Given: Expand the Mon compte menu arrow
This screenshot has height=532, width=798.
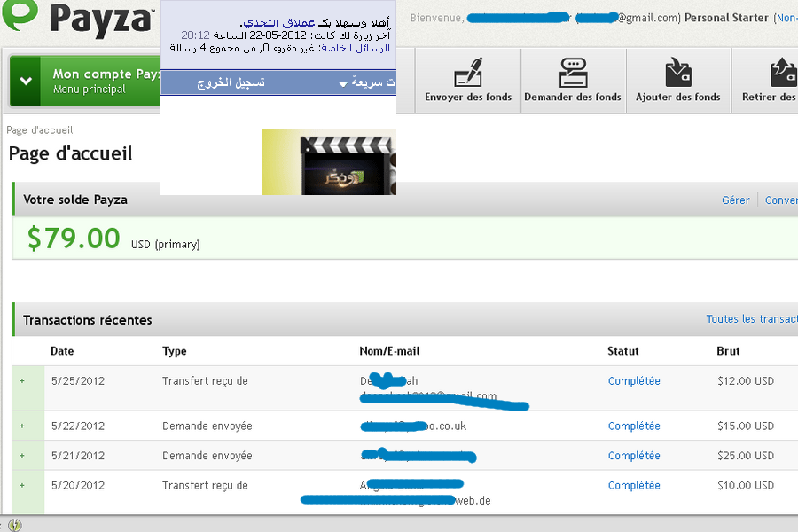Looking at the screenshot, I should click(x=26, y=81).
